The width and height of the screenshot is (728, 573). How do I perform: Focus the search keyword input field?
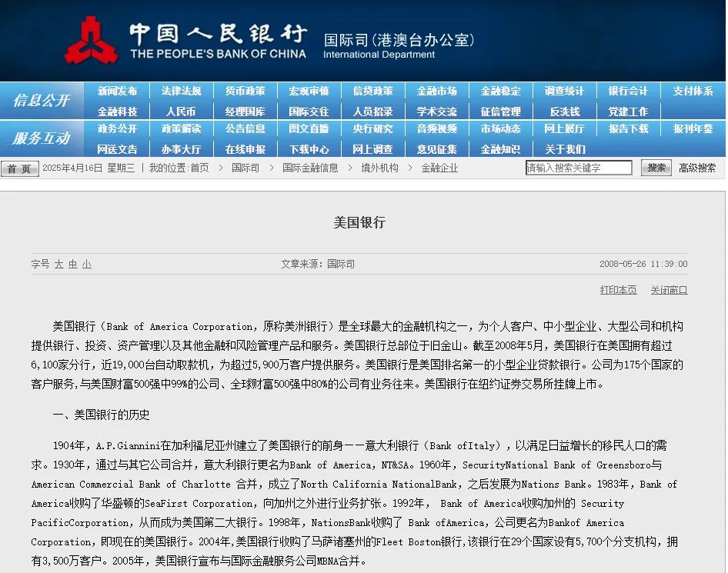[579, 168]
